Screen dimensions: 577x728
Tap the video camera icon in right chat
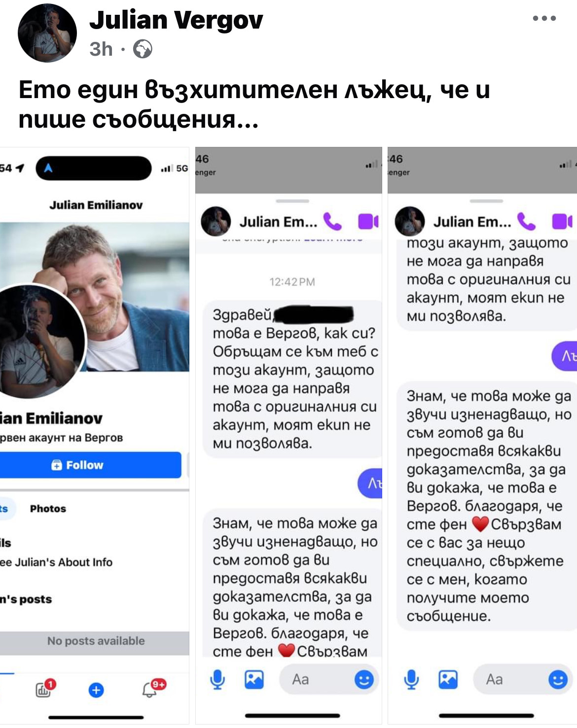click(562, 222)
